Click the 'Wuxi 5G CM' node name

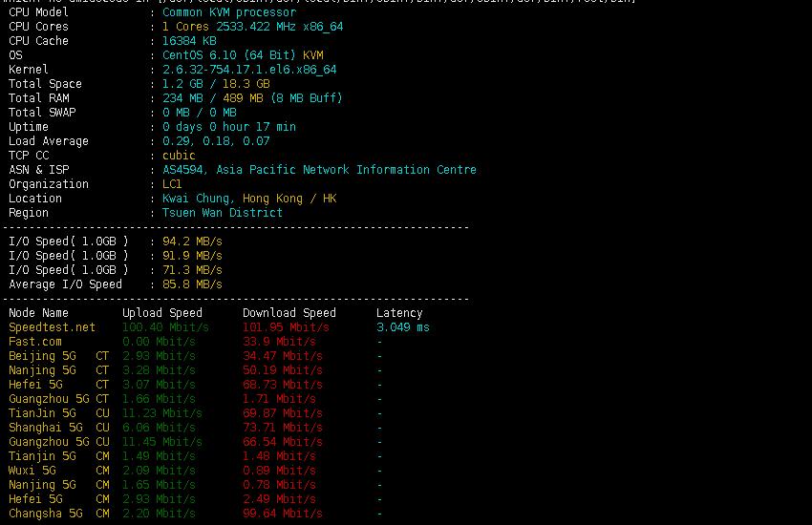pyautogui.click(x=59, y=471)
